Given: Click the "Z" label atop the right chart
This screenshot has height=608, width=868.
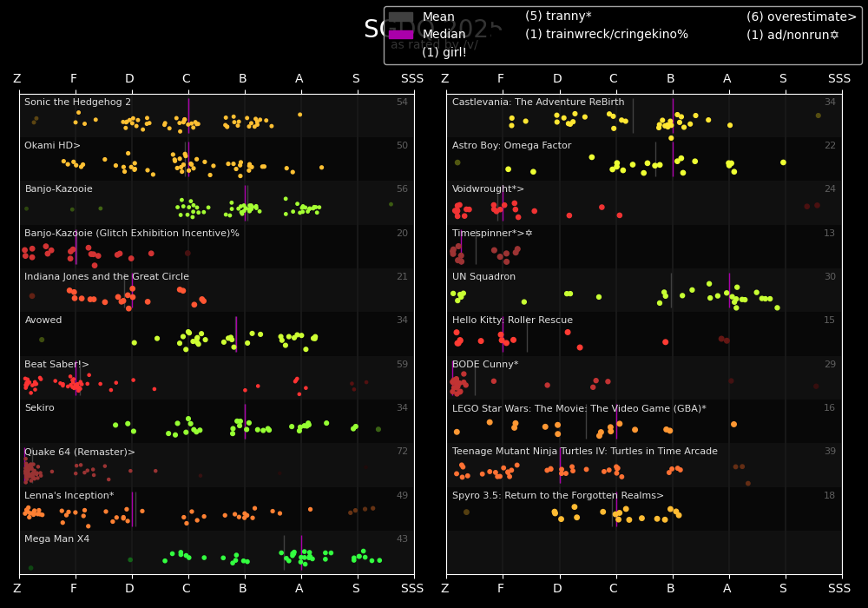Looking at the screenshot, I should [445, 79].
